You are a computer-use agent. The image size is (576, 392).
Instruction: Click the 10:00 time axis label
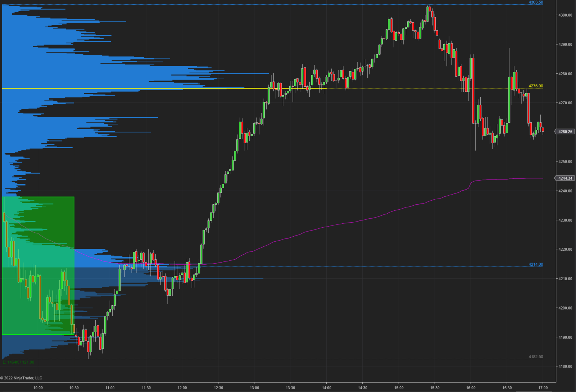[x=38, y=388]
